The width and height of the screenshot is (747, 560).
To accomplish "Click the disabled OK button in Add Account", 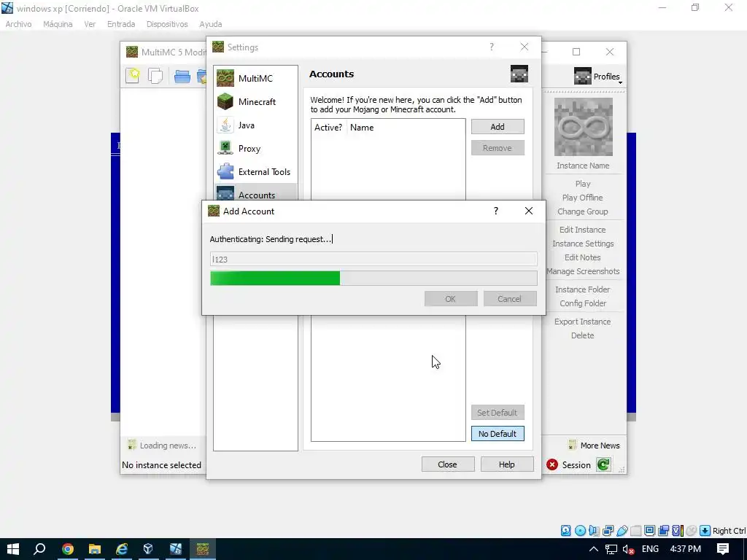I will pos(451,298).
